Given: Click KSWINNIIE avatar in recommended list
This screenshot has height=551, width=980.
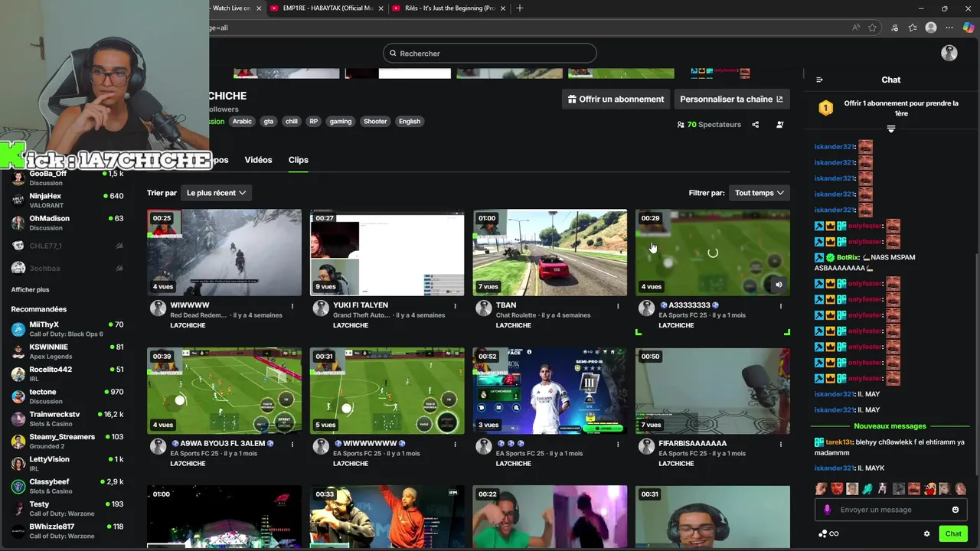Looking at the screenshot, I should click(18, 351).
